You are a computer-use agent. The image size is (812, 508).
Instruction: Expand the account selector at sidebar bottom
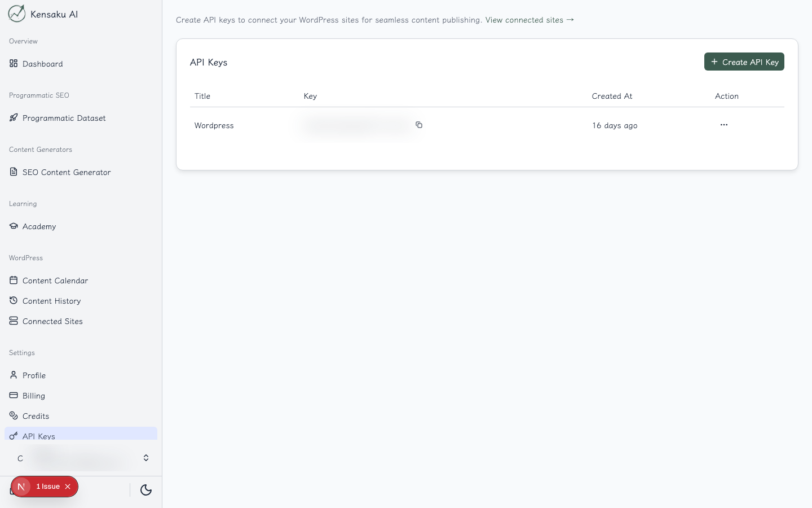[x=82, y=458]
